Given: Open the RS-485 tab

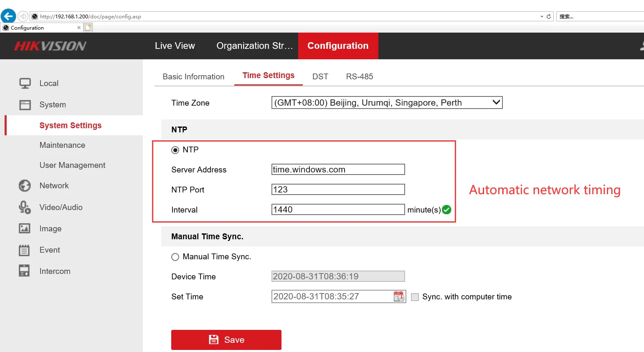Looking at the screenshot, I should (360, 77).
